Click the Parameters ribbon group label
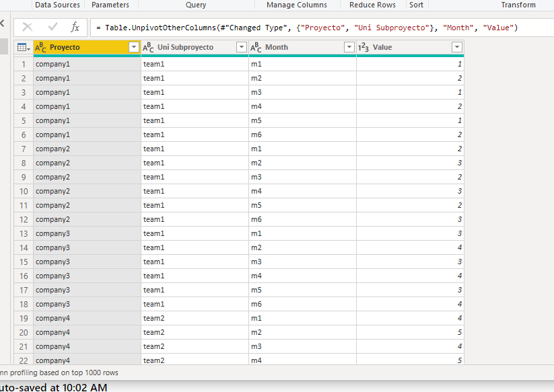The width and height of the screenshot is (554, 392). click(110, 5)
